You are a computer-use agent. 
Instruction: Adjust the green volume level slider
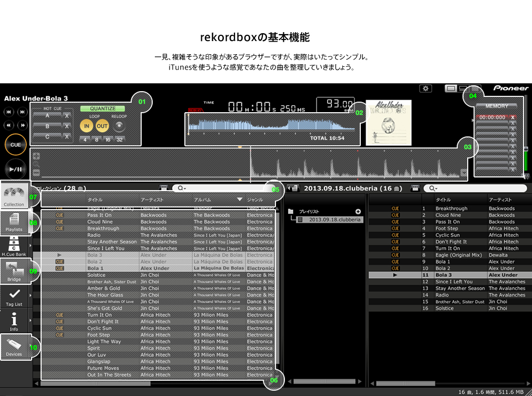[x=526, y=148]
